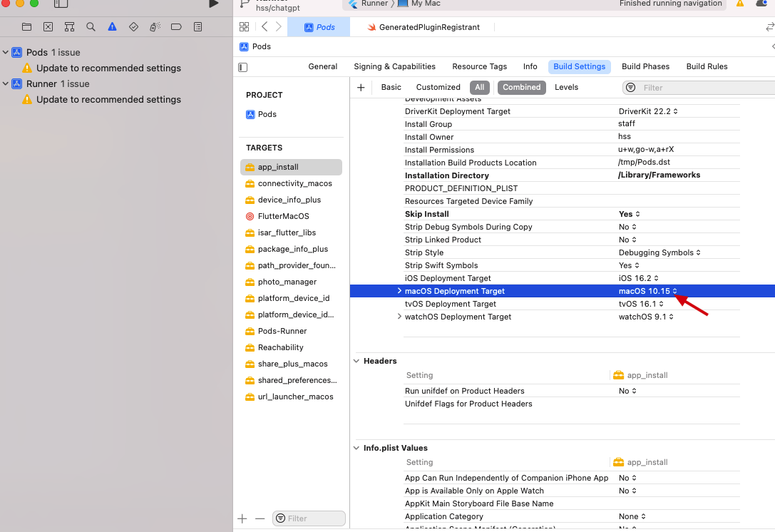Show the Symbol navigator

(x=69, y=26)
